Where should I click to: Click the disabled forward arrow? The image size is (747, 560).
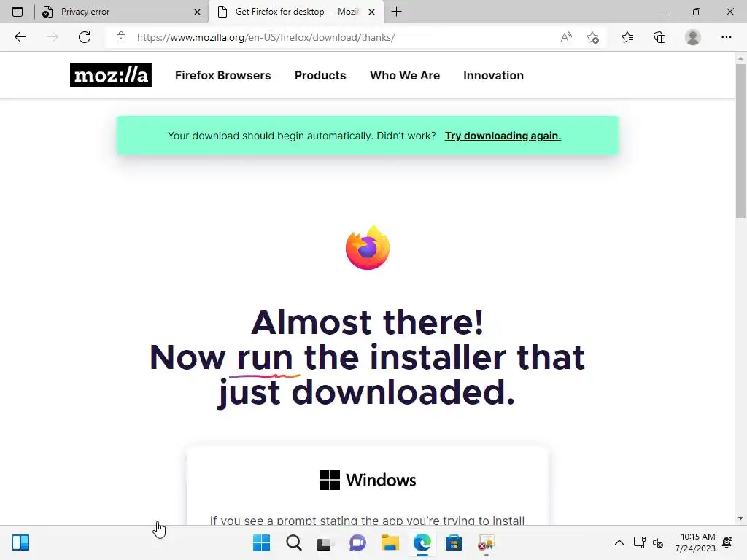[x=53, y=37]
